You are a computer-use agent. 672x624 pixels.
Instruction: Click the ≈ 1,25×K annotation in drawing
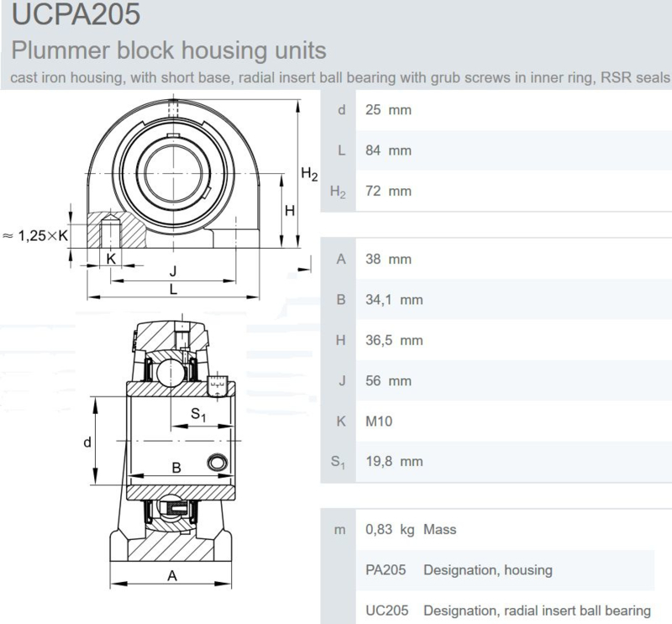[35, 236]
